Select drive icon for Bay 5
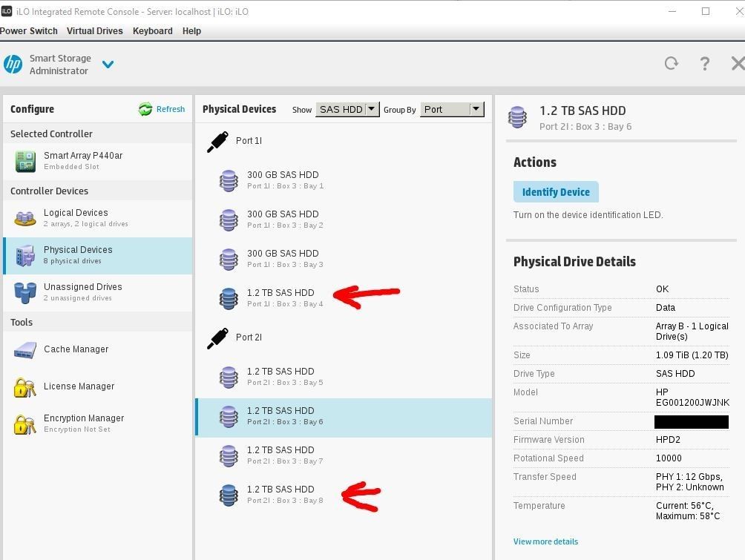Screen dimensions: 745x560 229,378
